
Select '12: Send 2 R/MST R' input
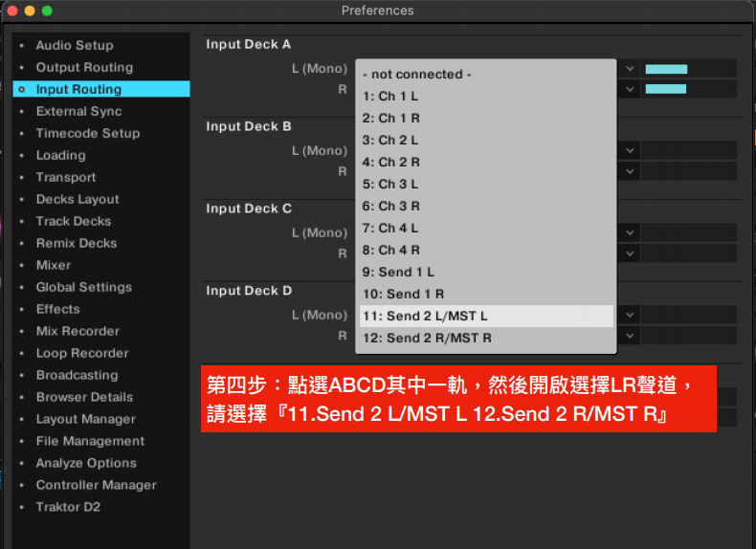[486, 338]
